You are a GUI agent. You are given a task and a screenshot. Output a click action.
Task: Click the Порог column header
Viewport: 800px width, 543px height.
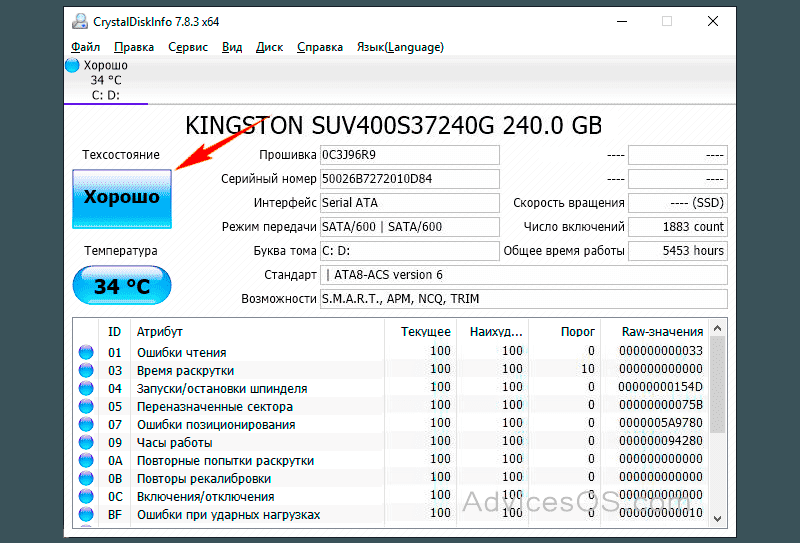[565, 332]
